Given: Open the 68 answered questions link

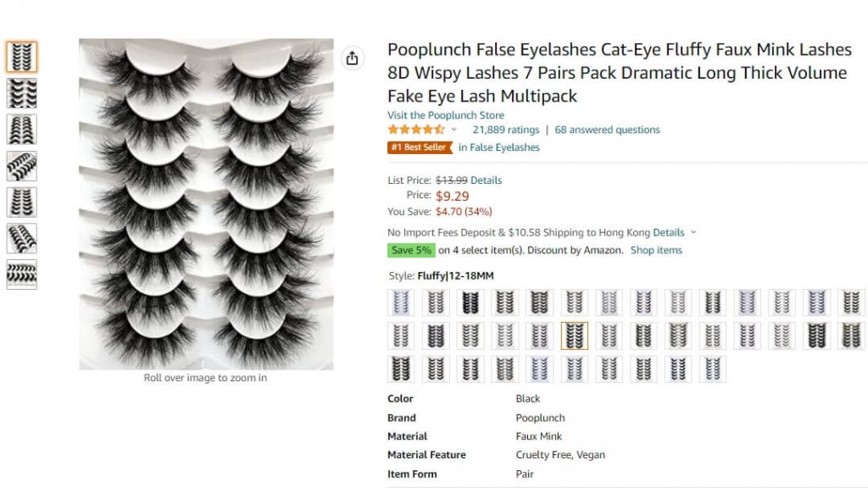Looking at the screenshot, I should 607,130.
